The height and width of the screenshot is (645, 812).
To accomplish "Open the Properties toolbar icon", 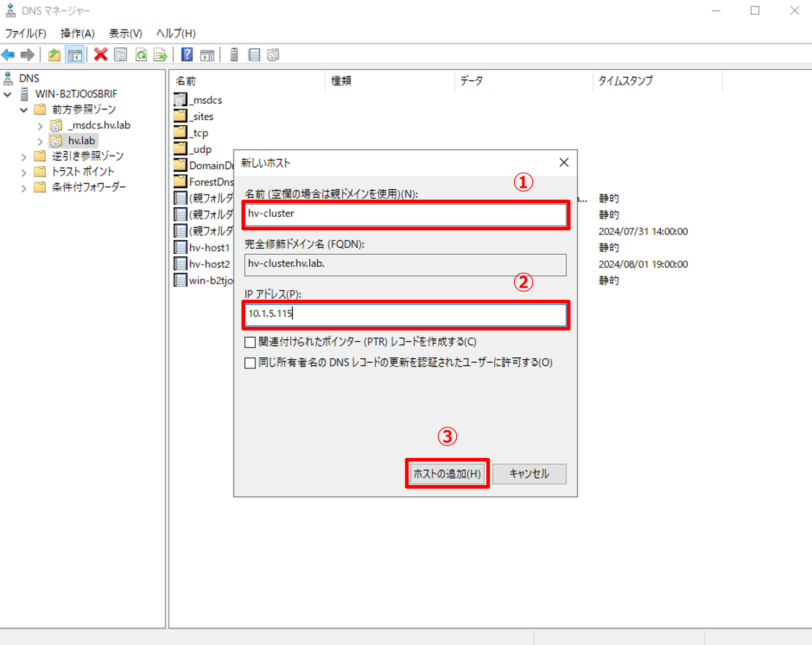I will point(120,55).
